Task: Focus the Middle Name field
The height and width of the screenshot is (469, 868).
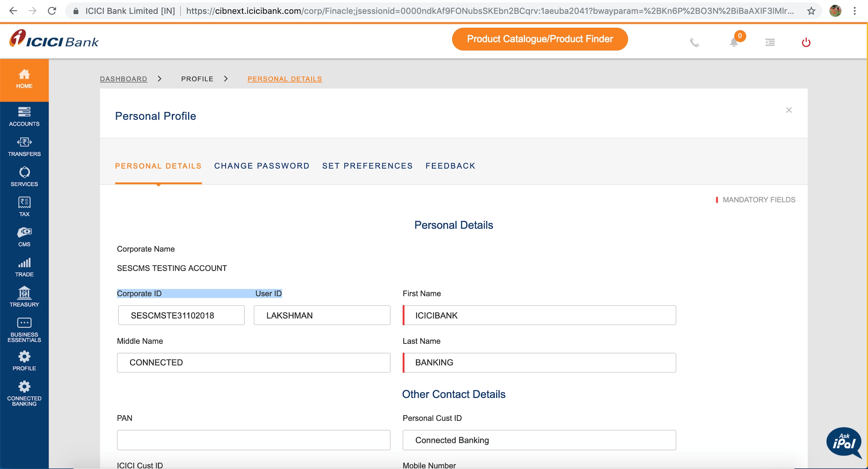Action: (253, 363)
